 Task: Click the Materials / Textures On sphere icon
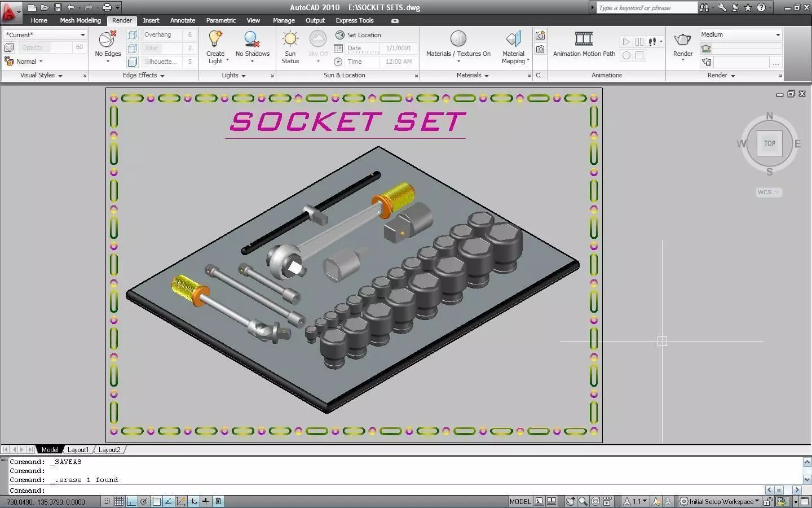click(458, 39)
